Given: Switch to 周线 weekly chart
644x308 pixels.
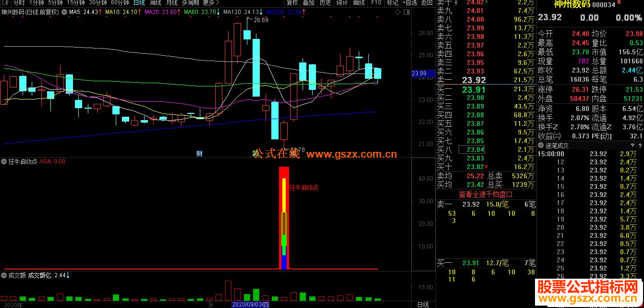Looking at the screenshot, I should [156, 3].
